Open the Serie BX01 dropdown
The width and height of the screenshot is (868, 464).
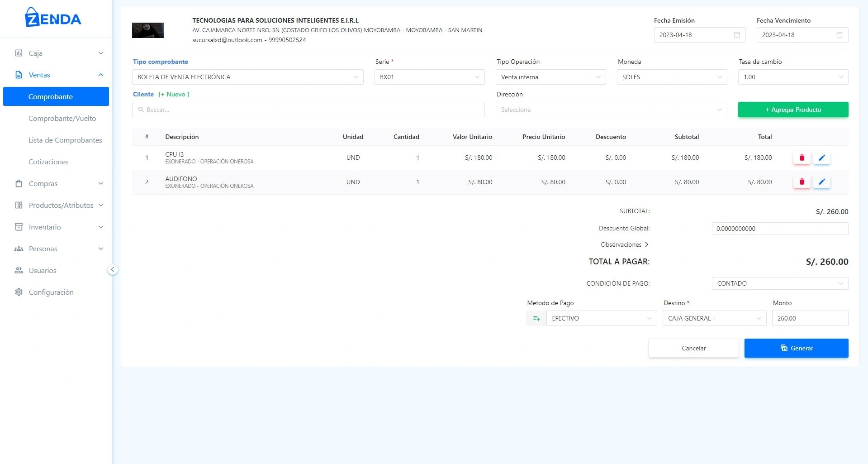[429, 77]
